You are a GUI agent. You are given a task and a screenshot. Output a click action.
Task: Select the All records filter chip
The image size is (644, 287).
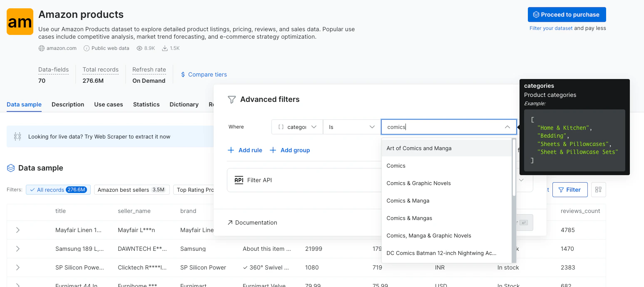tap(58, 190)
